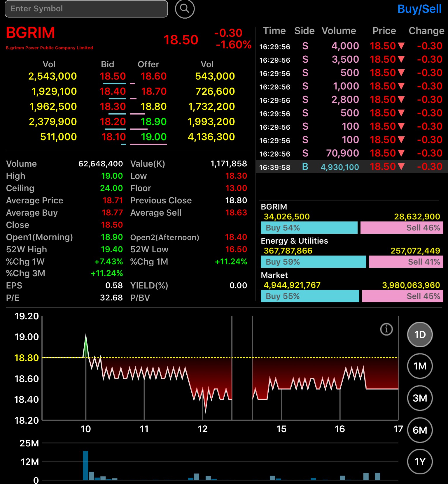Click bid volume 2,379,900
Viewport: 448px width, 484px height.
(x=53, y=122)
